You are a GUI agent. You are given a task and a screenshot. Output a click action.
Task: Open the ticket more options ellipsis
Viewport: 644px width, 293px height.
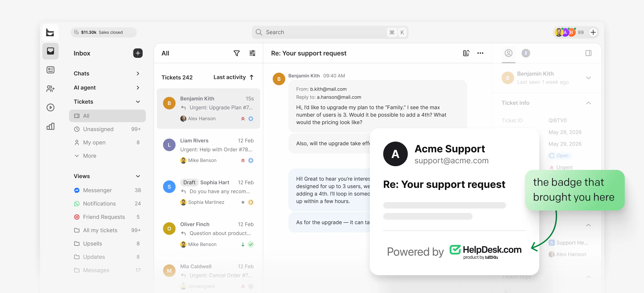(x=480, y=53)
